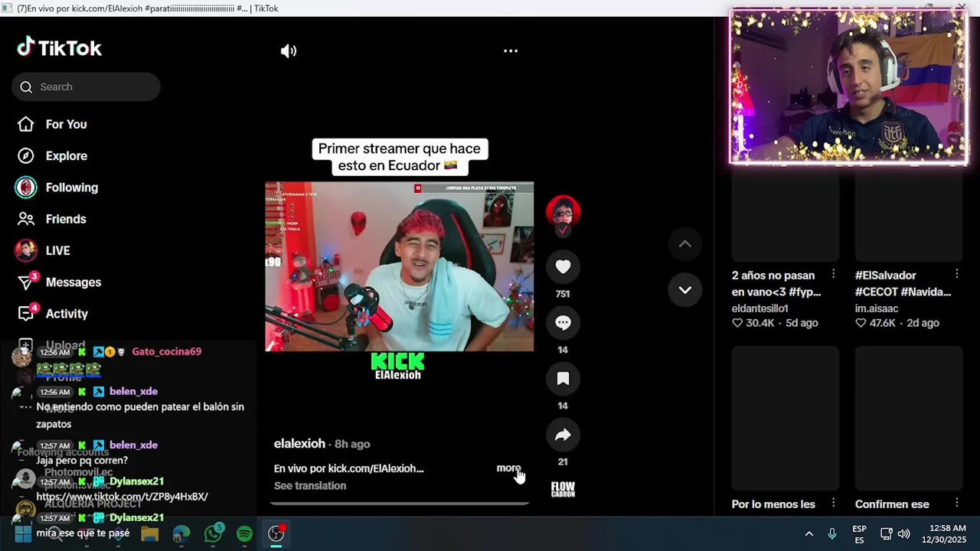Click the caption 'Primer streamer que hace esto en Ecuador'

pyautogui.click(x=399, y=157)
